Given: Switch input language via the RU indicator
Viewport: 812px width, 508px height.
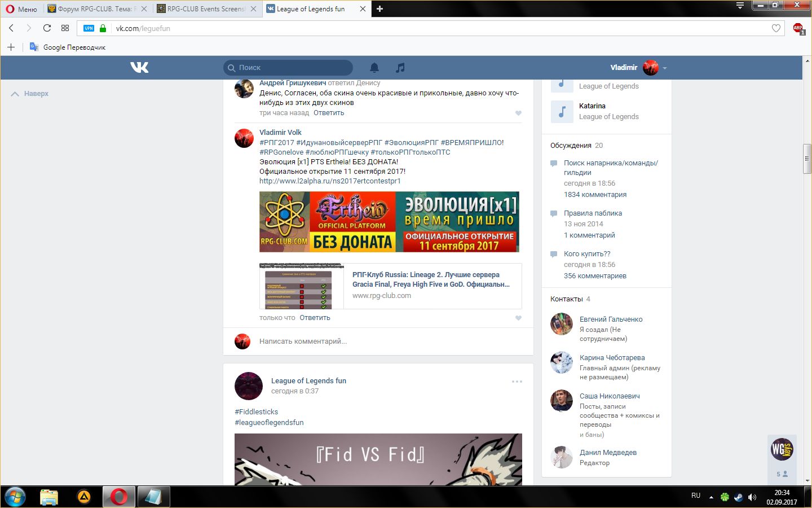Looking at the screenshot, I should [x=696, y=496].
